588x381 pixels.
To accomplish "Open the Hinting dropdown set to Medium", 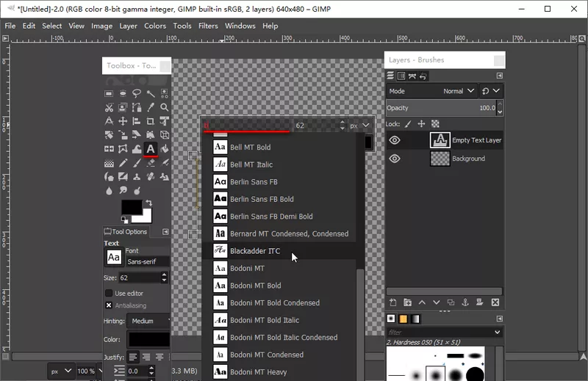I will click(x=149, y=321).
